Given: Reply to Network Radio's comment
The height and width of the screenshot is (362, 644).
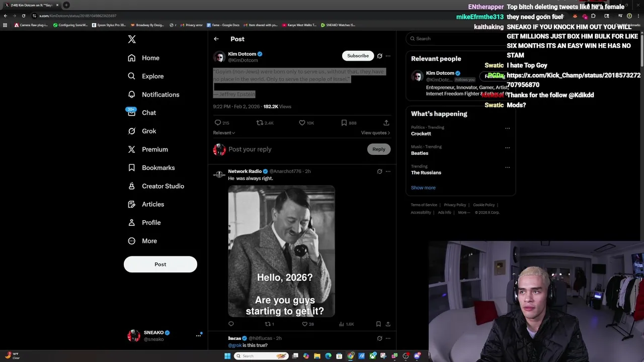Looking at the screenshot, I should (x=231, y=324).
